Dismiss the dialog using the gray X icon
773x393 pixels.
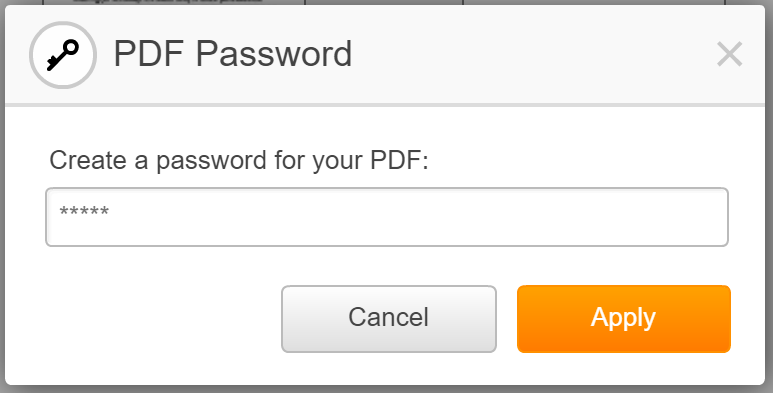[x=729, y=54]
